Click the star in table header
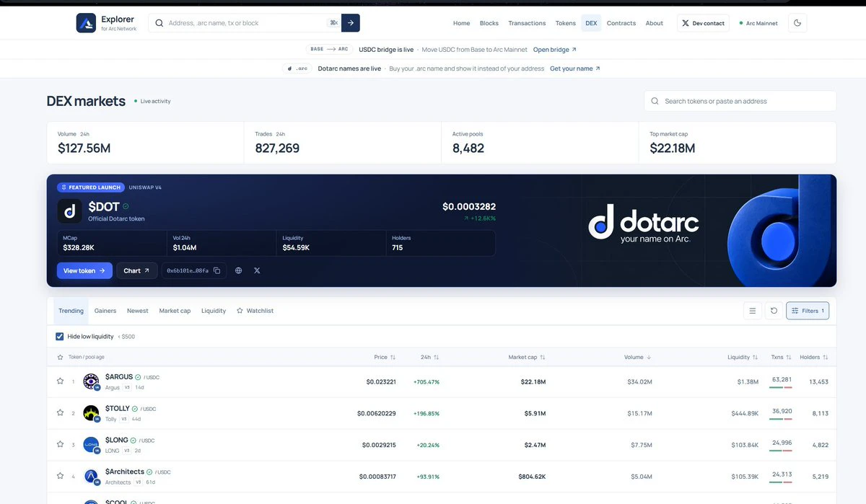The width and height of the screenshot is (866, 504). point(60,357)
